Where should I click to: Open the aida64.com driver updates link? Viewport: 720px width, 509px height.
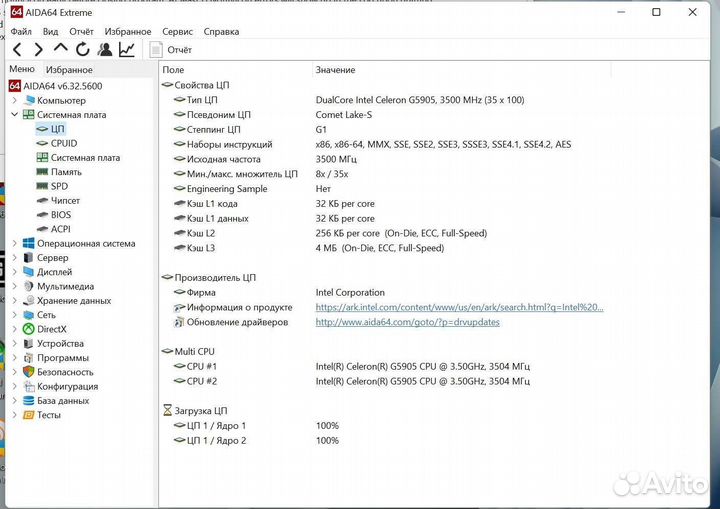[407, 322]
